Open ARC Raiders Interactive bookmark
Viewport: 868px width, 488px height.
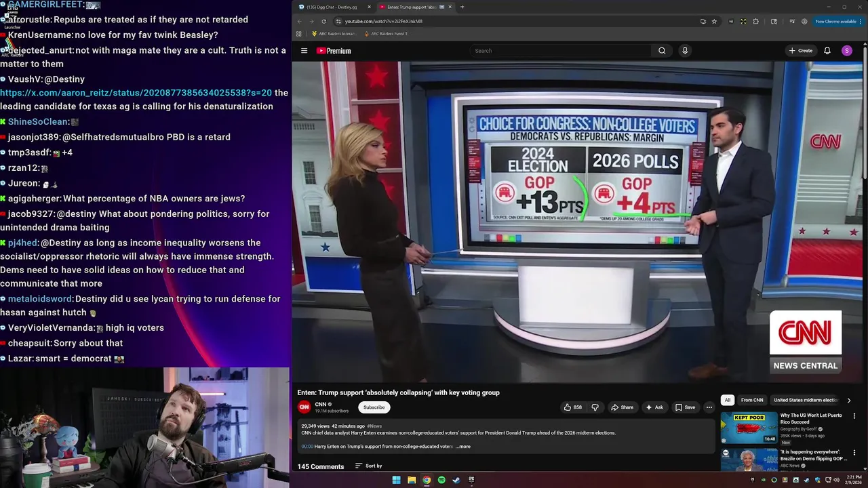[x=334, y=33]
